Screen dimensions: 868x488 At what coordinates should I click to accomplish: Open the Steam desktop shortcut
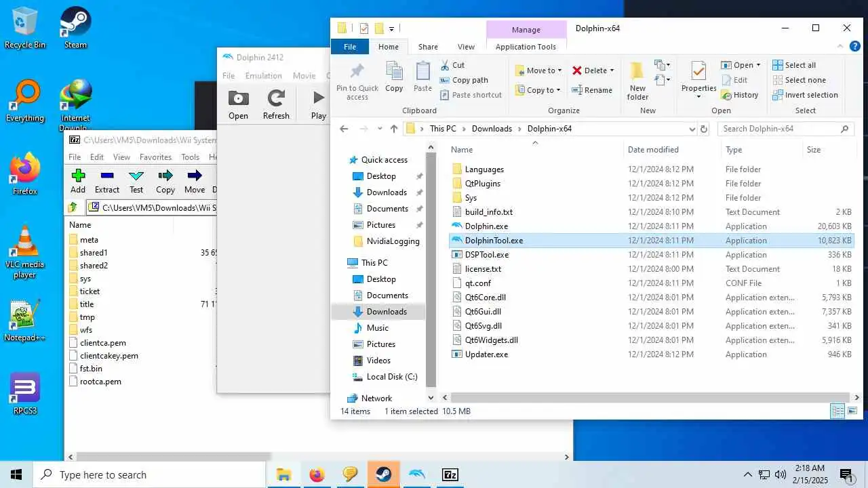[x=75, y=28]
